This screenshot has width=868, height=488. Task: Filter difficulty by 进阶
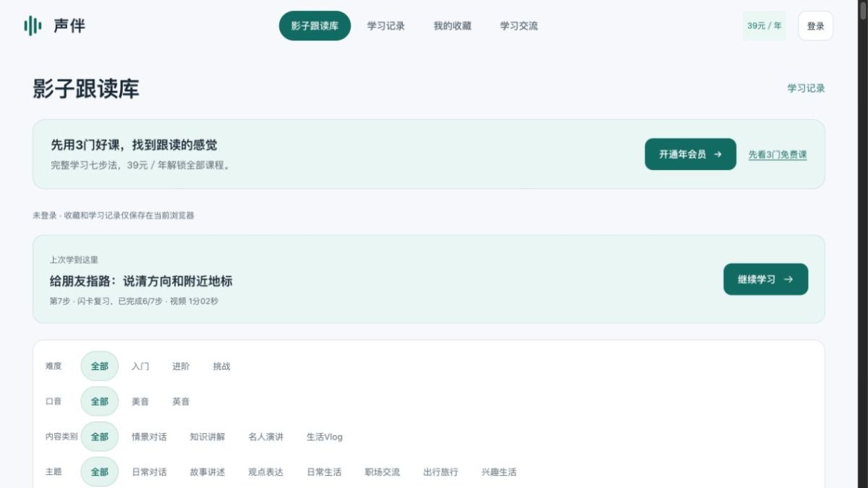coord(181,366)
